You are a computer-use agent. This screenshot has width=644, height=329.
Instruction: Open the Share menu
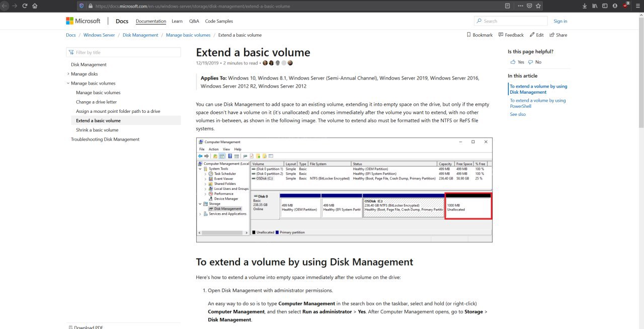pyautogui.click(x=558, y=35)
